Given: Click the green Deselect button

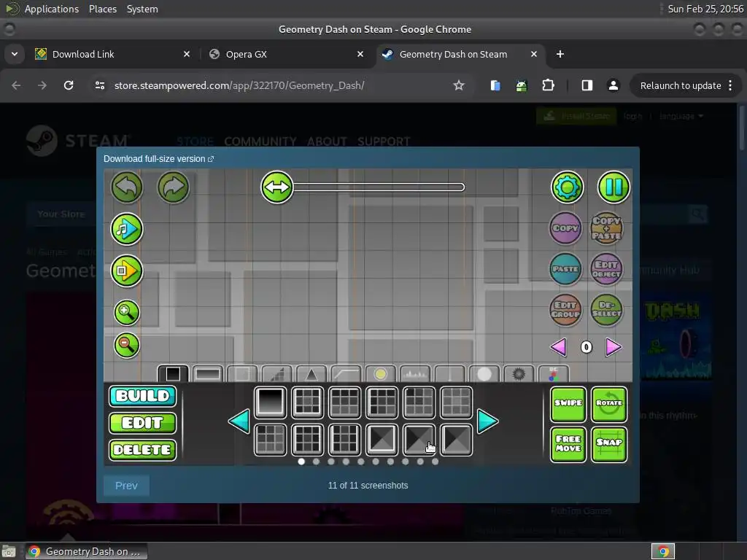Looking at the screenshot, I should [x=606, y=310].
